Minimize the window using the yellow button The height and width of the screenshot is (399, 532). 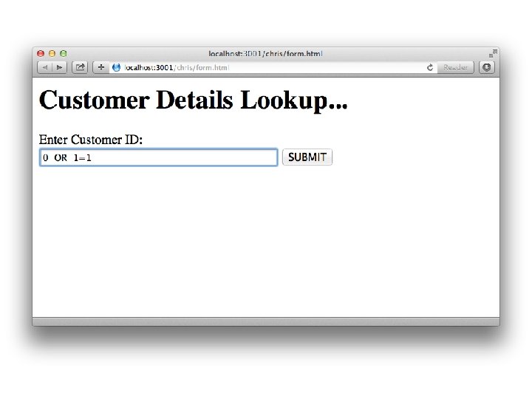[x=52, y=54]
